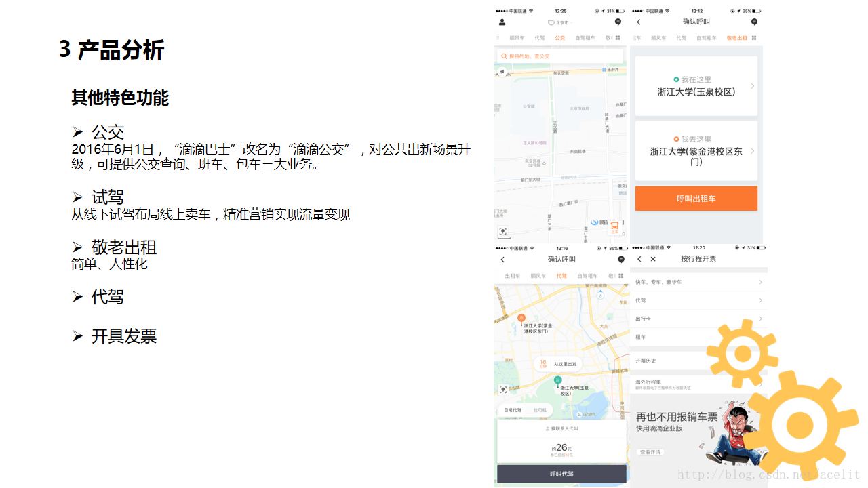The image size is (868, 488).
Task: Open the service grid icon on the 12:16 screen
Action: (x=620, y=276)
